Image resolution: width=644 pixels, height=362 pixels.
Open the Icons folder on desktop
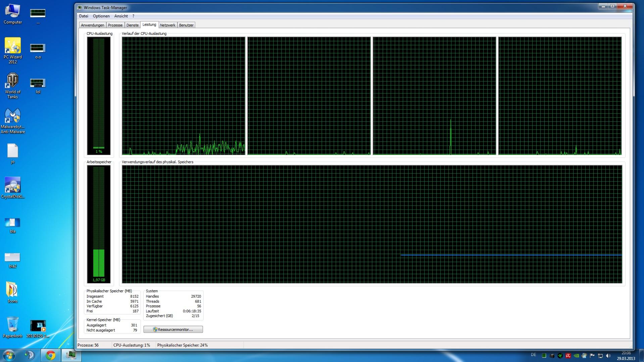13,292
